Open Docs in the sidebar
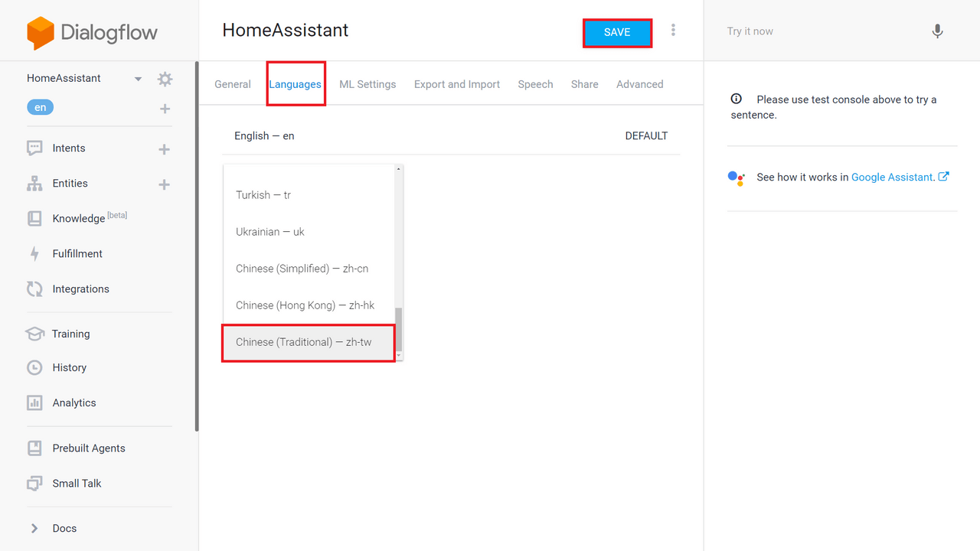This screenshot has height=551, width=980. pos(64,529)
